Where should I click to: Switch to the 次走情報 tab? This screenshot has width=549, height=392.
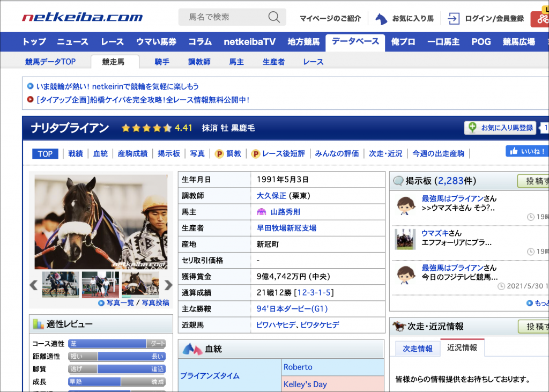click(417, 349)
